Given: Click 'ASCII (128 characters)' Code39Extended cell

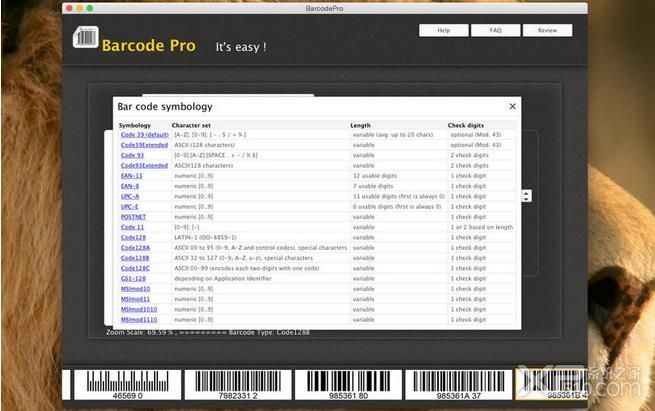Looking at the screenshot, I should click(204, 145).
